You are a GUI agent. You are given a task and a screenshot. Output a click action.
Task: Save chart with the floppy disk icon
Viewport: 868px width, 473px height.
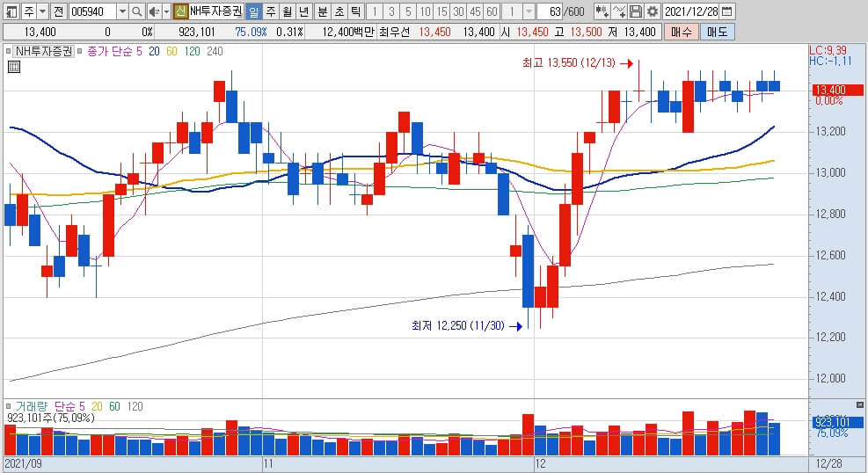[636, 11]
